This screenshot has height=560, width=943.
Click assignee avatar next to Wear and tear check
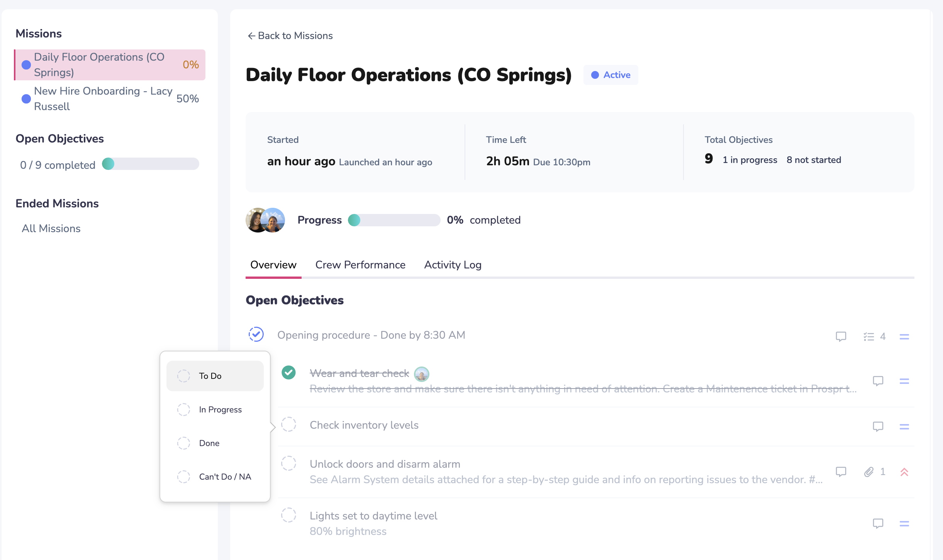click(421, 374)
